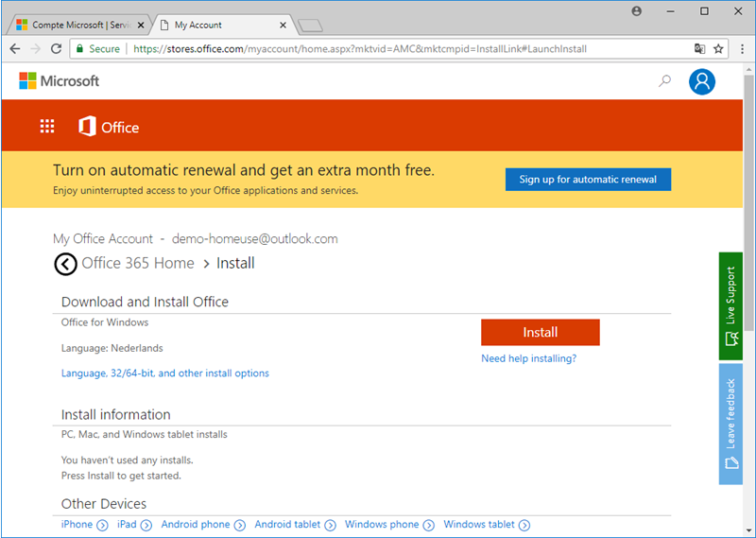The width and height of the screenshot is (756, 538).
Task: Open the Office app launcher grid
Action: (x=47, y=127)
